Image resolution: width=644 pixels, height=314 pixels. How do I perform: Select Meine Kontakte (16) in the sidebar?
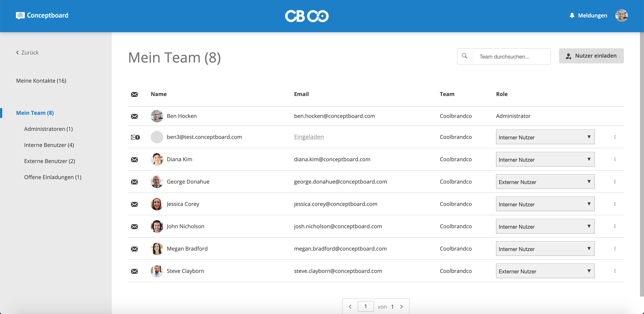[41, 81]
